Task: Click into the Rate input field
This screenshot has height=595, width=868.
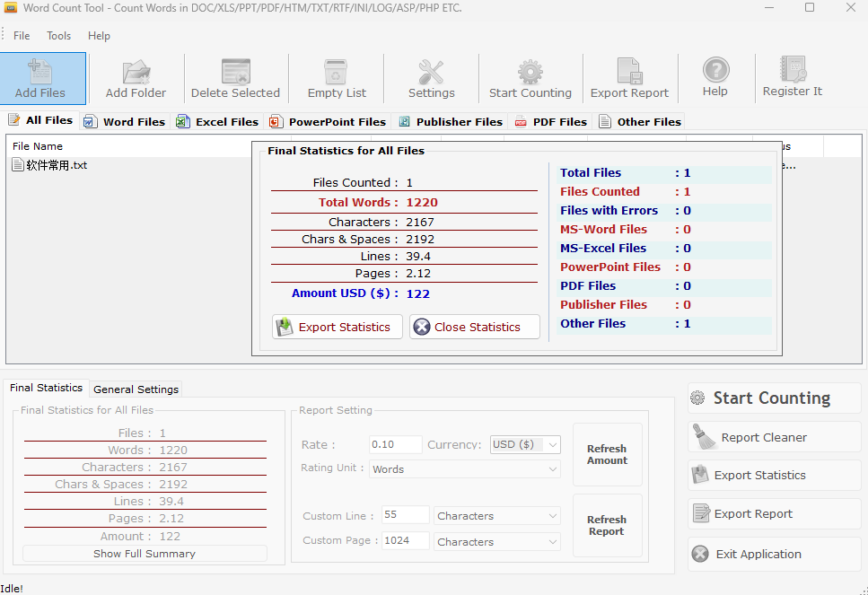Action: point(395,444)
